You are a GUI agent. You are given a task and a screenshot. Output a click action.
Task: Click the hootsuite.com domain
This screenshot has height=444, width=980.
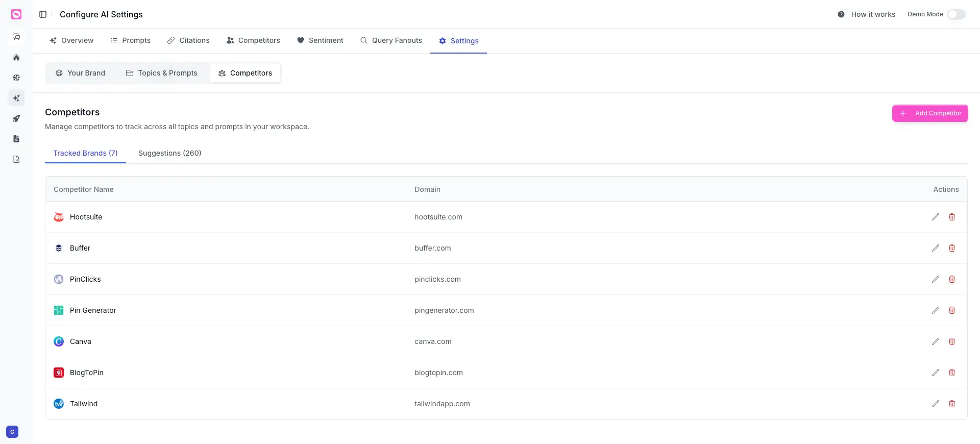click(x=438, y=217)
